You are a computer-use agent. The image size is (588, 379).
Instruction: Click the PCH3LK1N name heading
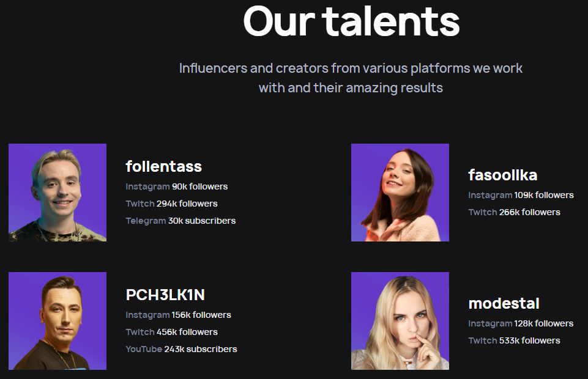click(165, 295)
